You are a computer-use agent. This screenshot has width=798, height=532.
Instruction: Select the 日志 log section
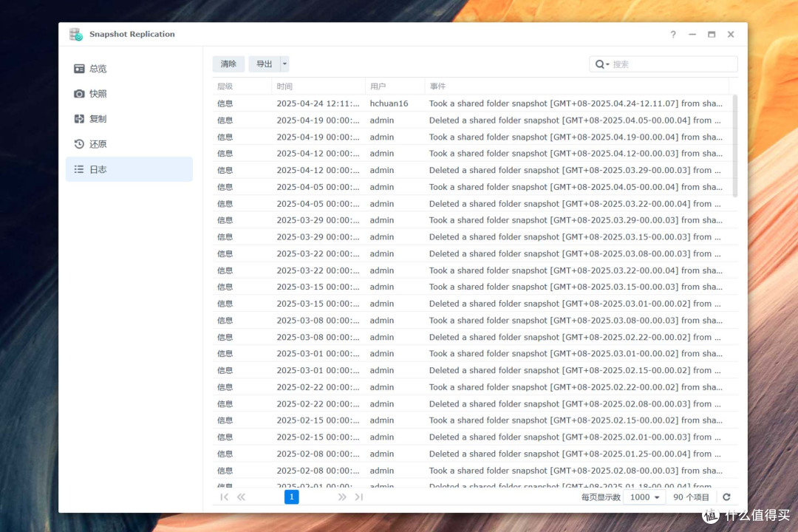pos(129,169)
